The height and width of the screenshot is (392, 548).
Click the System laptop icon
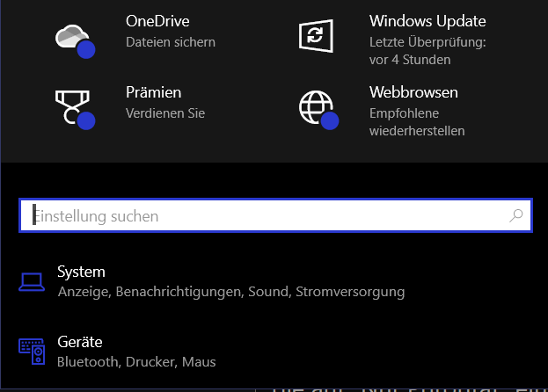(32, 282)
